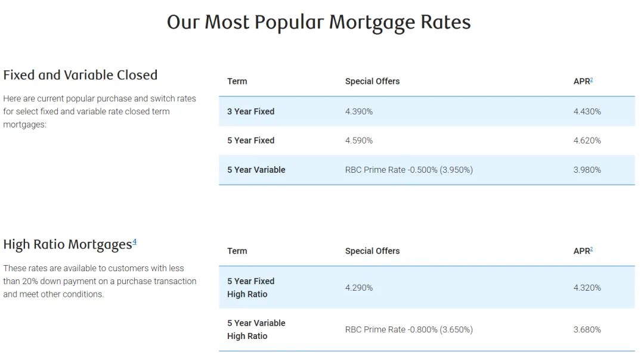Select the 5 Year Variable High Ratio label

point(256,329)
